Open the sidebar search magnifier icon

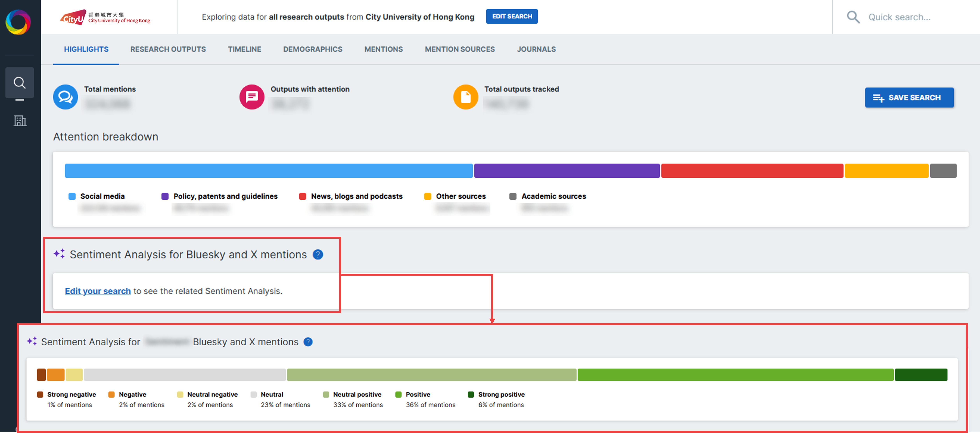(19, 82)
